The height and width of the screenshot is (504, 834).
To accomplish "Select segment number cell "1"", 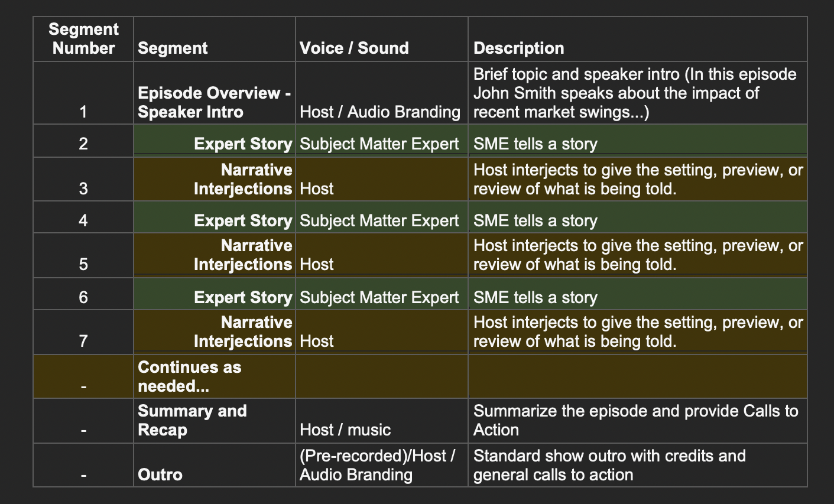I will (83, 93).
